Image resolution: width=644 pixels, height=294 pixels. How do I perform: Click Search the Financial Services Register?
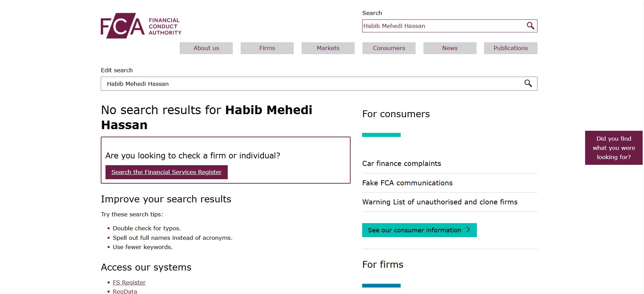coord(166,172)
